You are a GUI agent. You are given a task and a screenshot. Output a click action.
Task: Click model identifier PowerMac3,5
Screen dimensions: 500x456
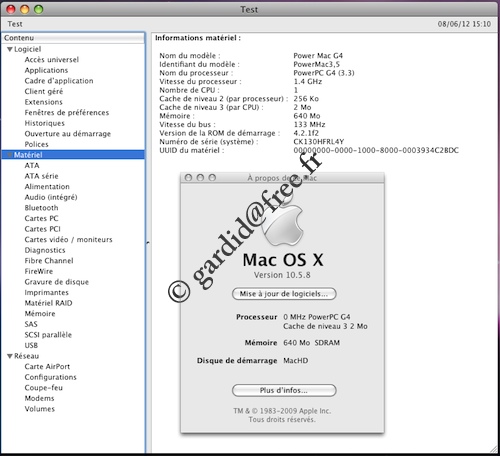coord(316,64)
